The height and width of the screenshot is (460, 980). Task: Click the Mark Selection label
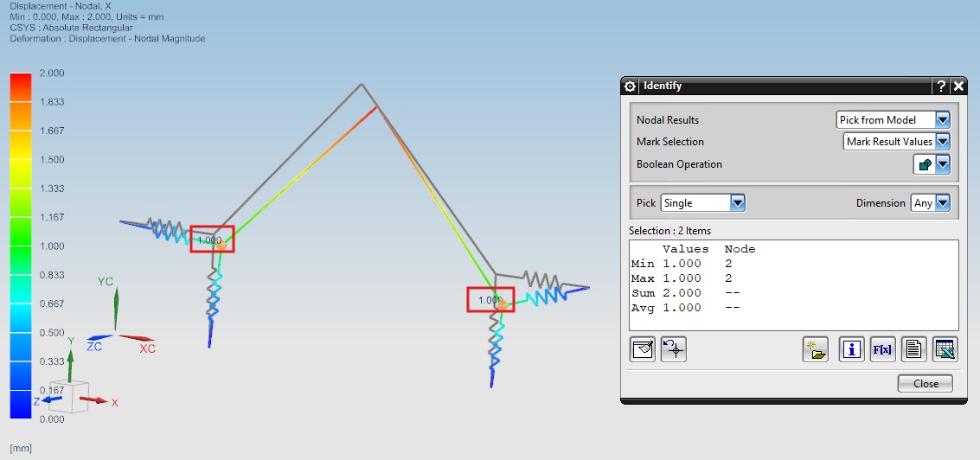[x=670, y=142]
